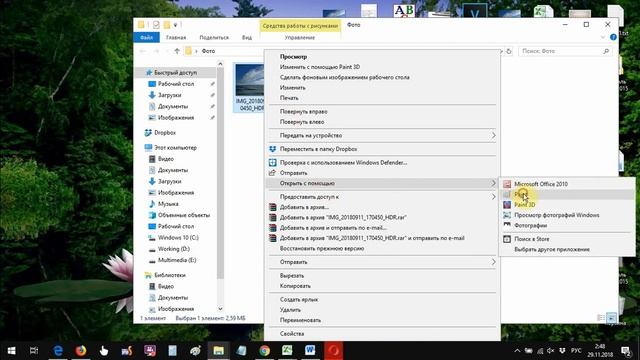Choose Печать in context menu
This screenshot has height=360, width=640.
pos(289,98)
